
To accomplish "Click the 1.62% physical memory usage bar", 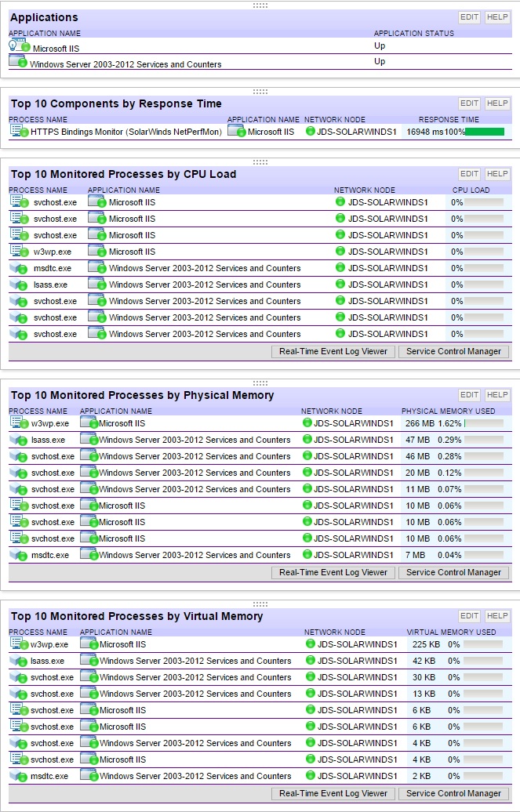I will coord(484,423).
